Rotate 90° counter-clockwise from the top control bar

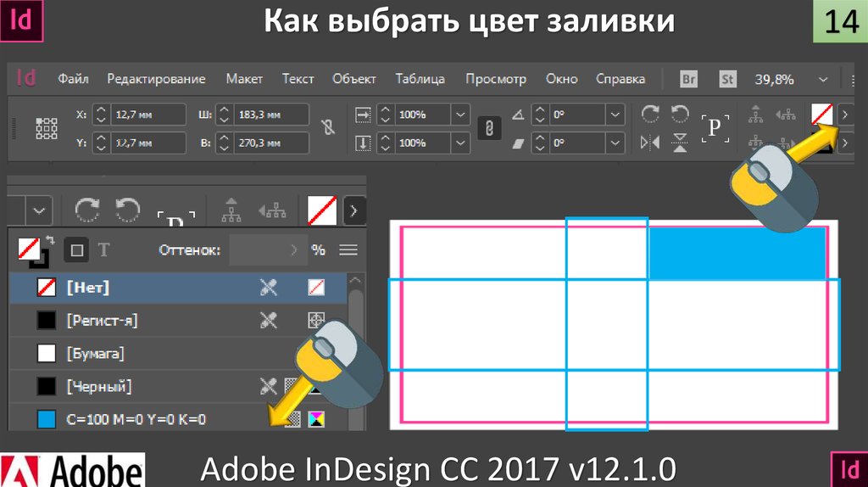point(680,115)
